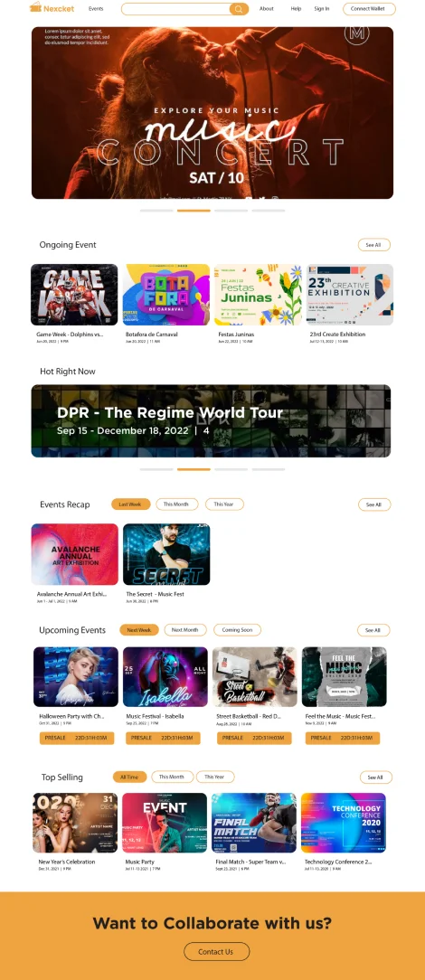Select the This Month filter in Events Recap
This screenshot has width=425, height=980.
click(176, 504)
